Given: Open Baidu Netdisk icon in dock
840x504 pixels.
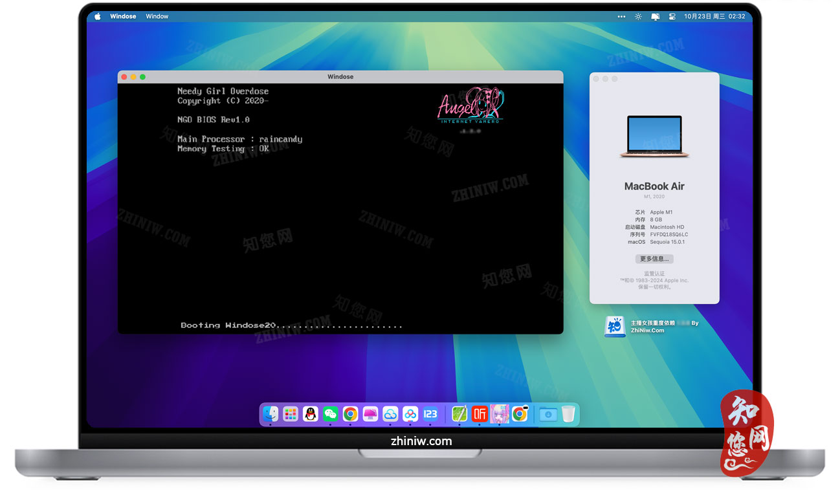Looking at the screenshot, I should tap(410, 414).
